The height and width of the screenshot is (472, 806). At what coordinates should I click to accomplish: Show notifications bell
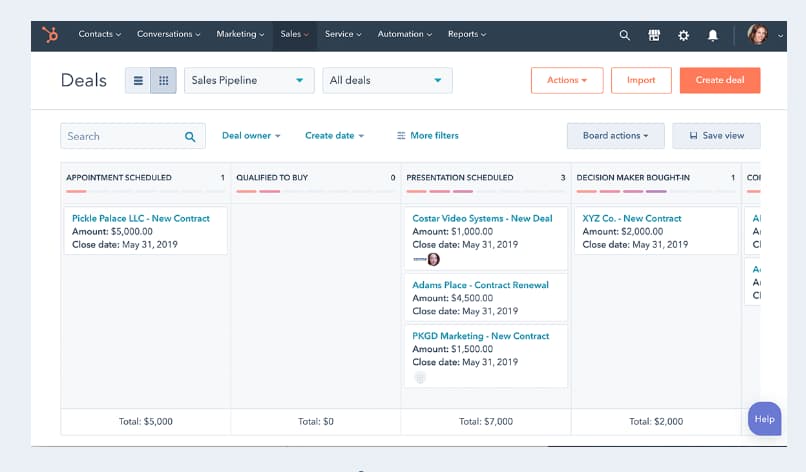pos(713,35)
